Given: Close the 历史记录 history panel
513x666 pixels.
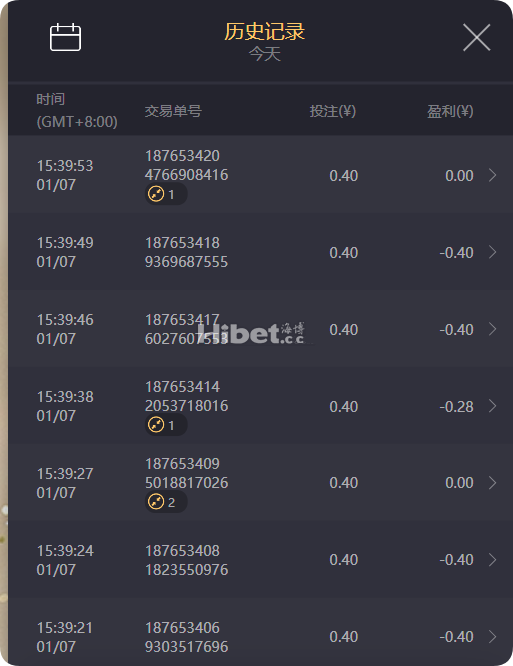Looking at the screenshot, I should click(x=476, y=37).
